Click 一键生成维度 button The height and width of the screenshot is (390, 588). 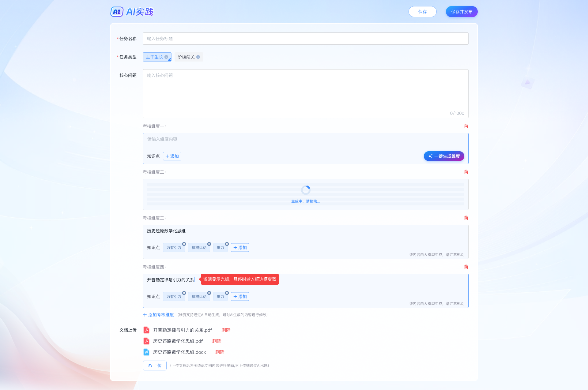pyautogui.click(x=444, y=156)
